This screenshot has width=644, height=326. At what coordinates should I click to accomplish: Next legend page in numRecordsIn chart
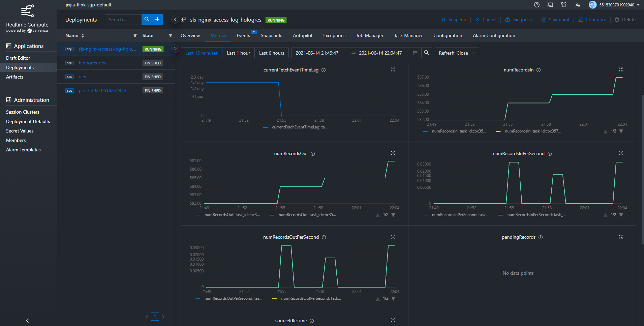621,131
